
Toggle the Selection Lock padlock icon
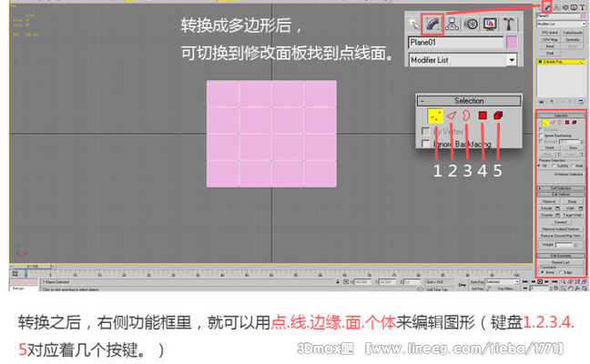(338, 282)
